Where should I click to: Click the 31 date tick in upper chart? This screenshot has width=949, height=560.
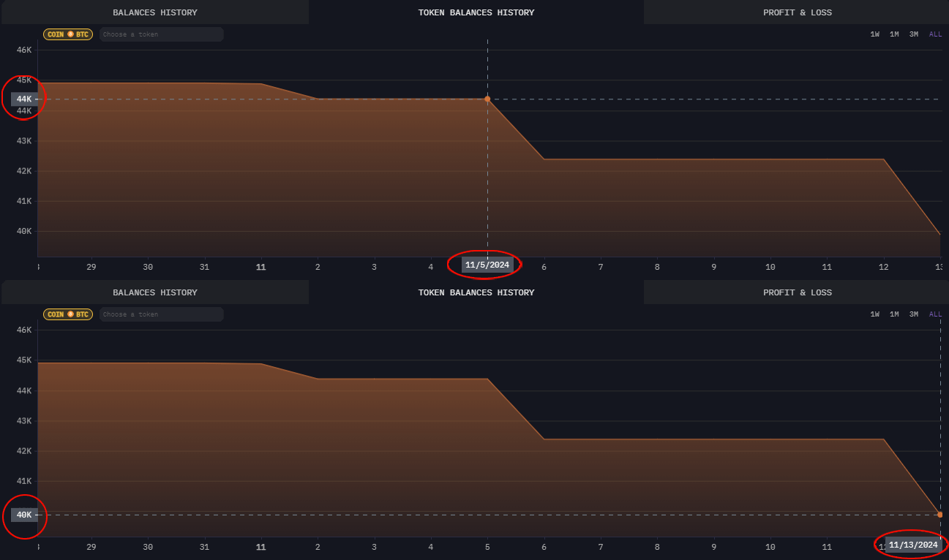pos(204,267)
